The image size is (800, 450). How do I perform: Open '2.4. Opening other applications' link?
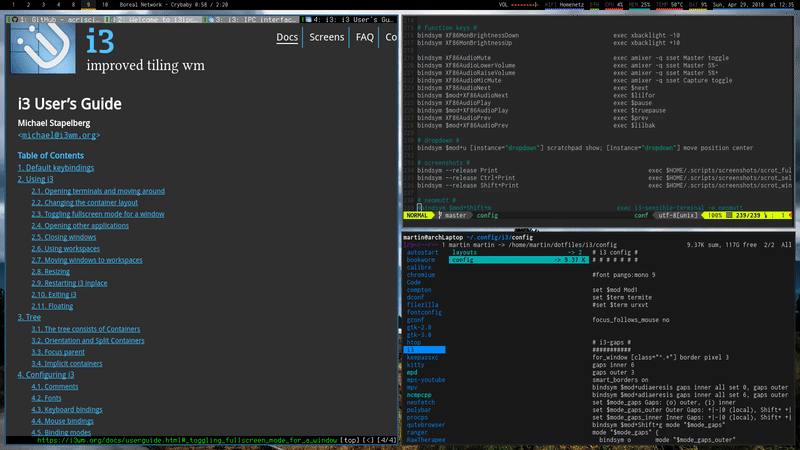[x=80, y=226]
